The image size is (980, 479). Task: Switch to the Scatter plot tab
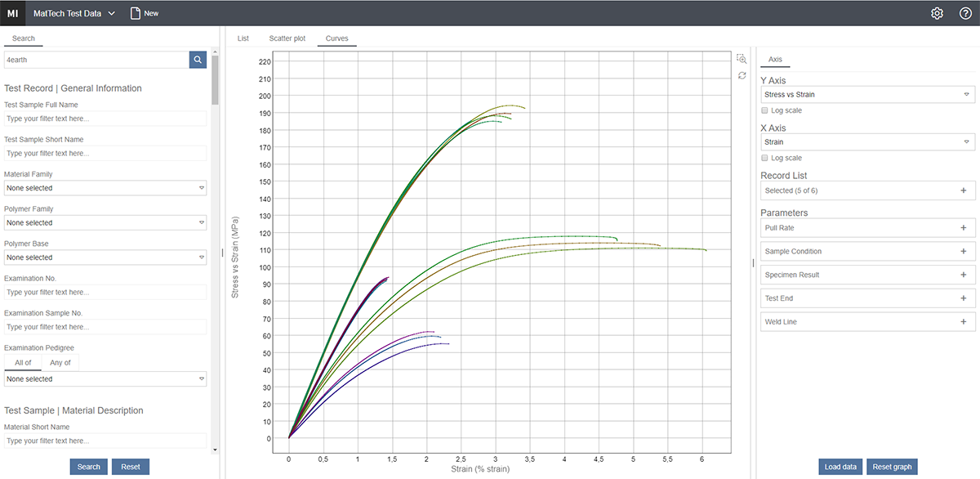coord(287,38)
